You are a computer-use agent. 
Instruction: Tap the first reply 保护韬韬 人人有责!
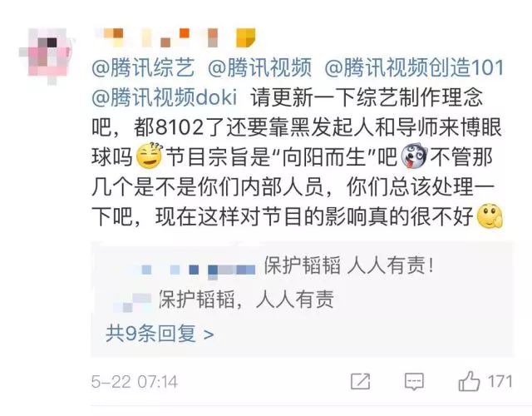[349, 265]
